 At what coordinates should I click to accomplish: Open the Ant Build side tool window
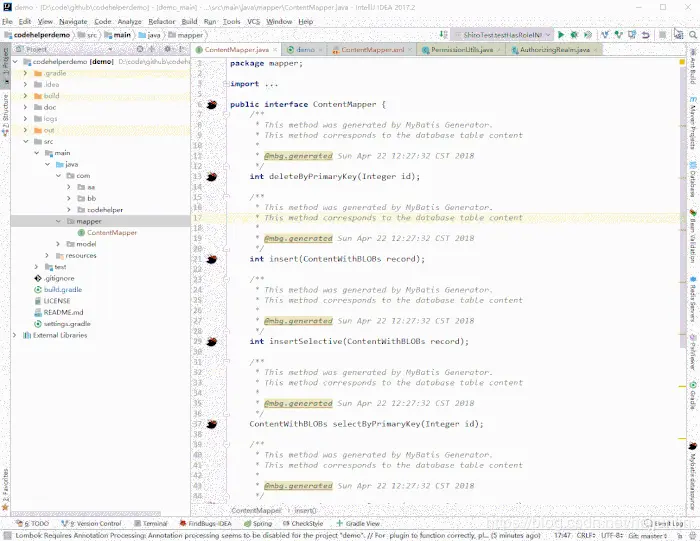click(692, 67)
